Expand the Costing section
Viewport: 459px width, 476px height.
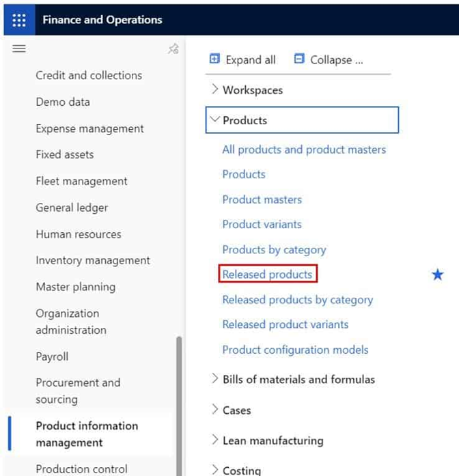(214, 469)
